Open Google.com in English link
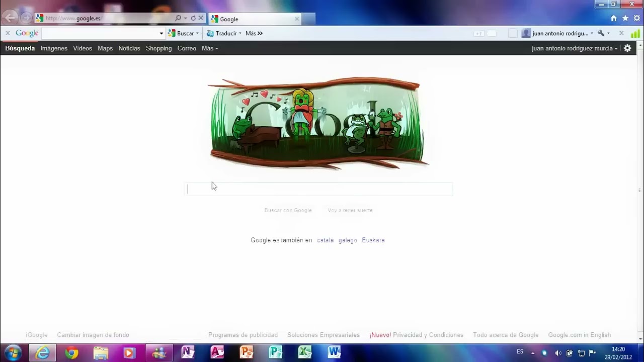Viewport: 644px width, 362px height. [x=580, y=335]
